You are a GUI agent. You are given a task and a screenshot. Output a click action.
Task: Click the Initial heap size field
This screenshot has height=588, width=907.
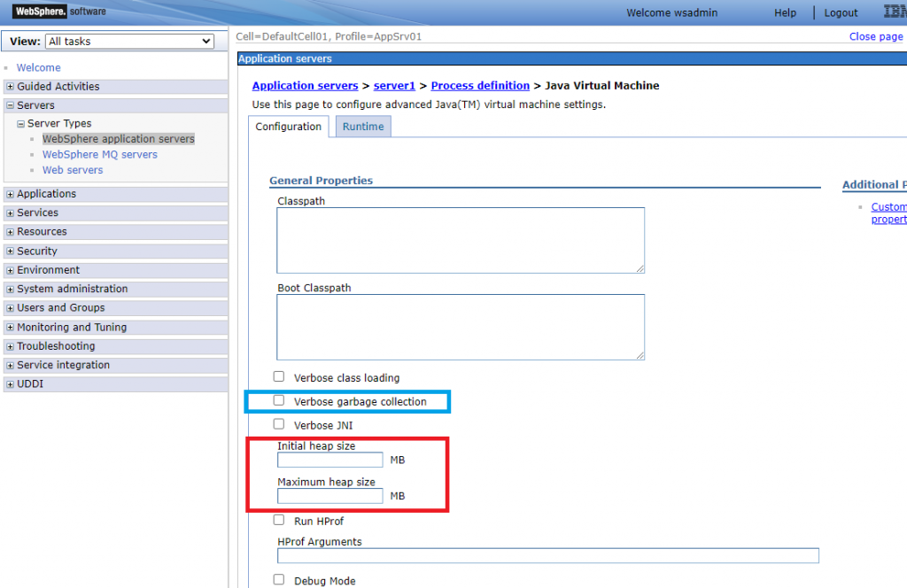(x=329, y=460)
